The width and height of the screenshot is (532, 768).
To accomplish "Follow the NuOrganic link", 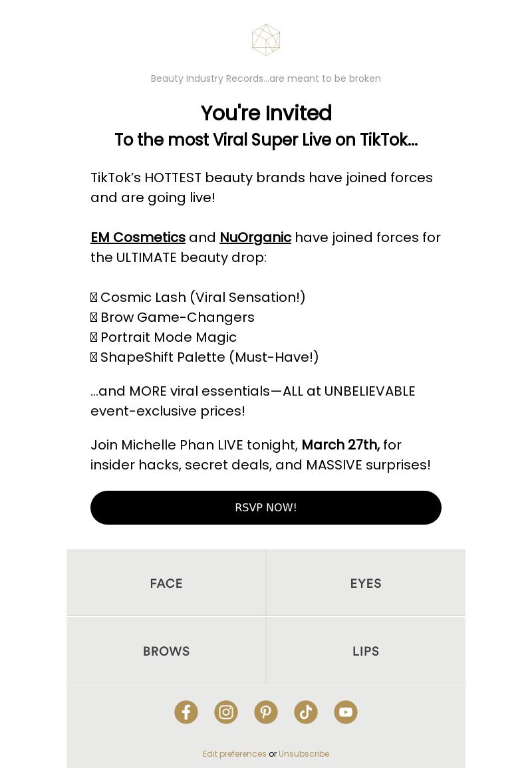I will [255, 237].
